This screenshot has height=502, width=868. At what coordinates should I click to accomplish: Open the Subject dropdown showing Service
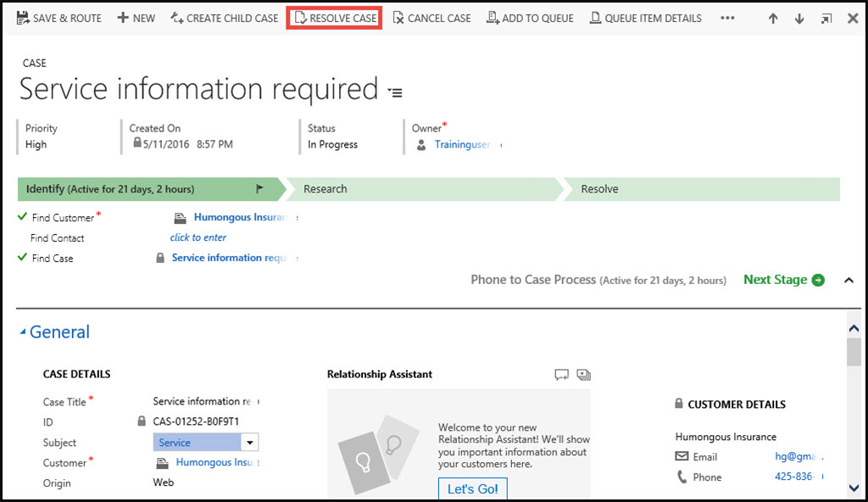[249, 443]
